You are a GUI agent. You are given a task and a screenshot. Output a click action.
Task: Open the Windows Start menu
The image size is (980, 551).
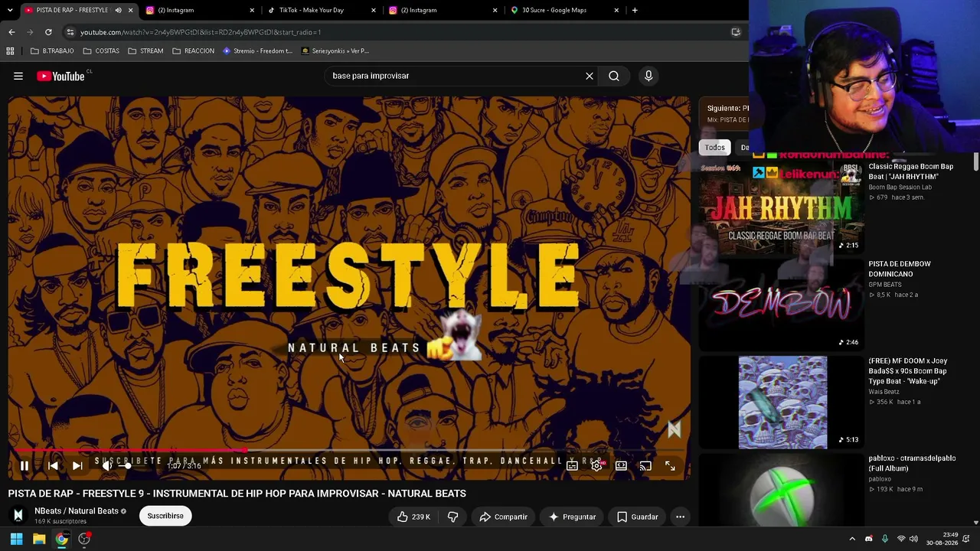16,539
